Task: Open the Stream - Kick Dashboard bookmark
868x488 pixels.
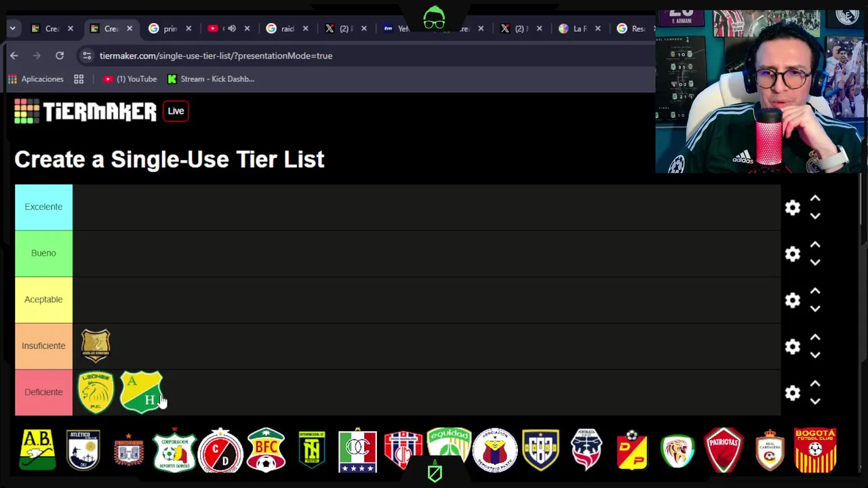Action: click(x=211, y=79)
